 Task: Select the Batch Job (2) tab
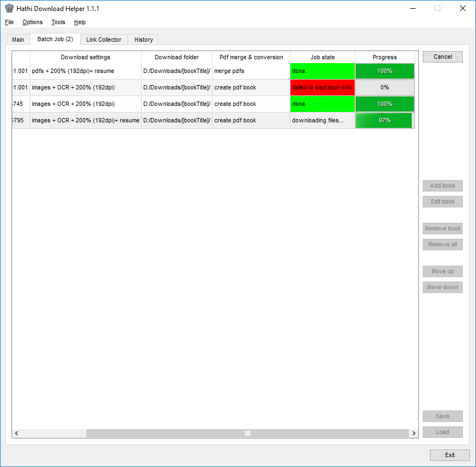[55, 39]
